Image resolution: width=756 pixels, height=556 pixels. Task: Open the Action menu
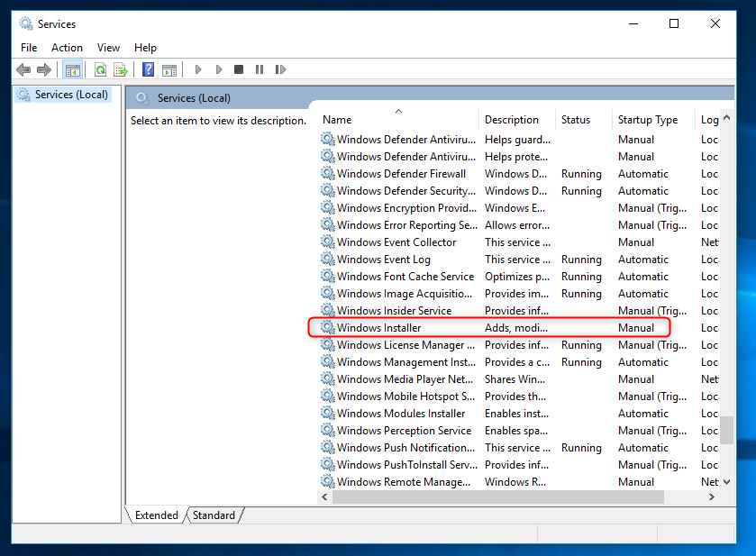click(67, 47)
